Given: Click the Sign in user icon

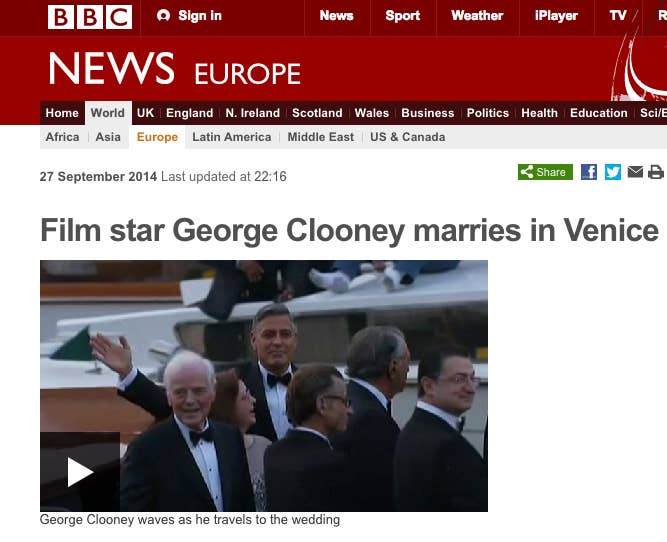Looking at the screenshot, I should click(163, 16).
